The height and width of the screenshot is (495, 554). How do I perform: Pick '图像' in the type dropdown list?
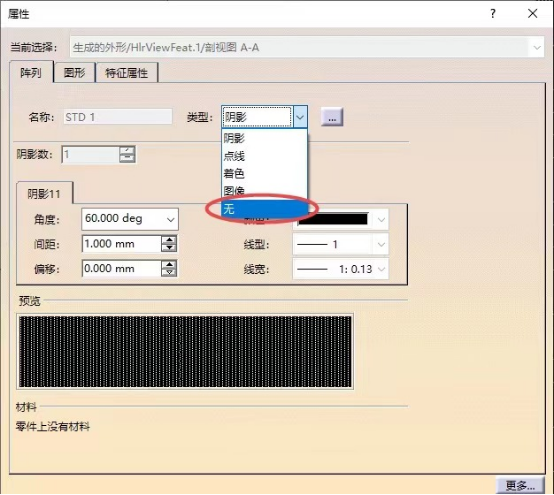click(264, 191)
